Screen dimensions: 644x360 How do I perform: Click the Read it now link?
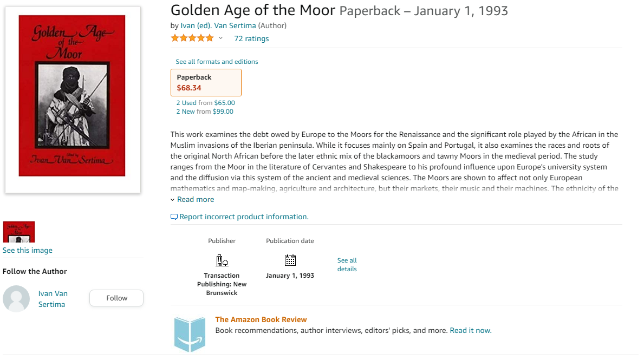(x=470, y=330)
